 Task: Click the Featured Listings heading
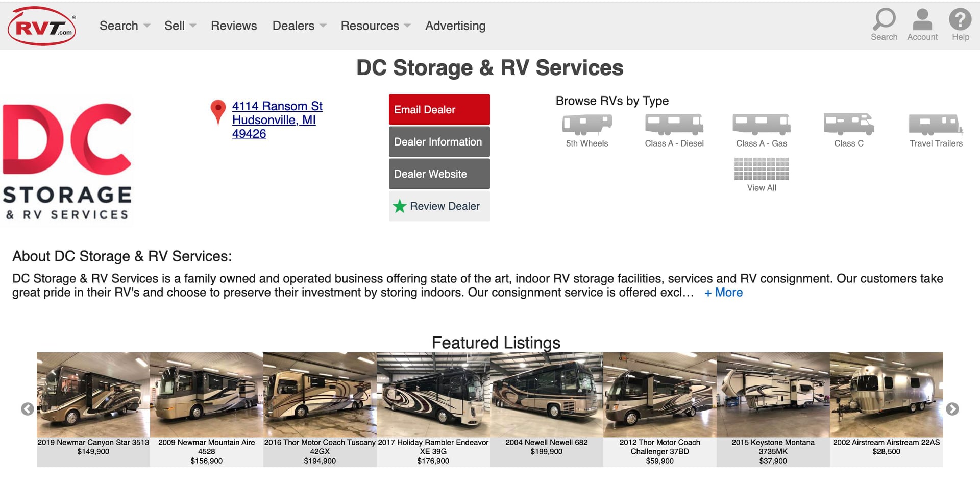tap(496, 342)
